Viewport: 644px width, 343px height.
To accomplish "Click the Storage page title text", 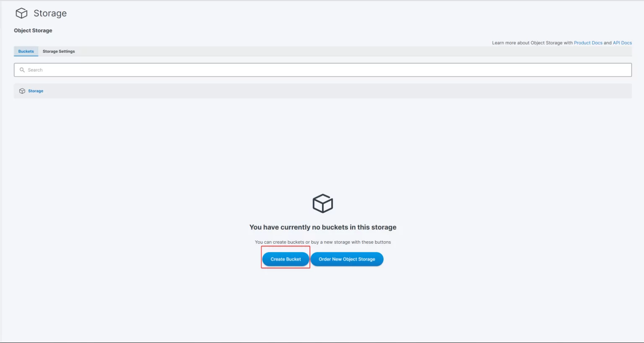I will coord(50,13).
